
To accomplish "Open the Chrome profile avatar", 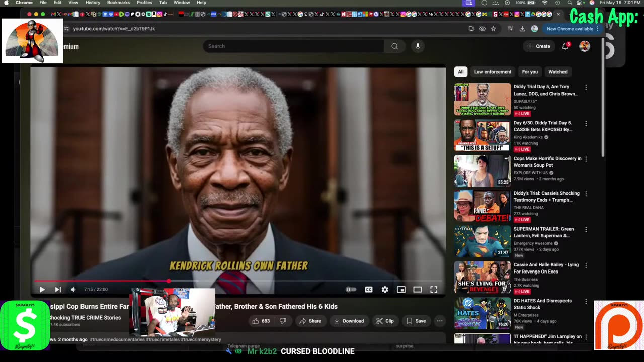I will pos(534,29).
